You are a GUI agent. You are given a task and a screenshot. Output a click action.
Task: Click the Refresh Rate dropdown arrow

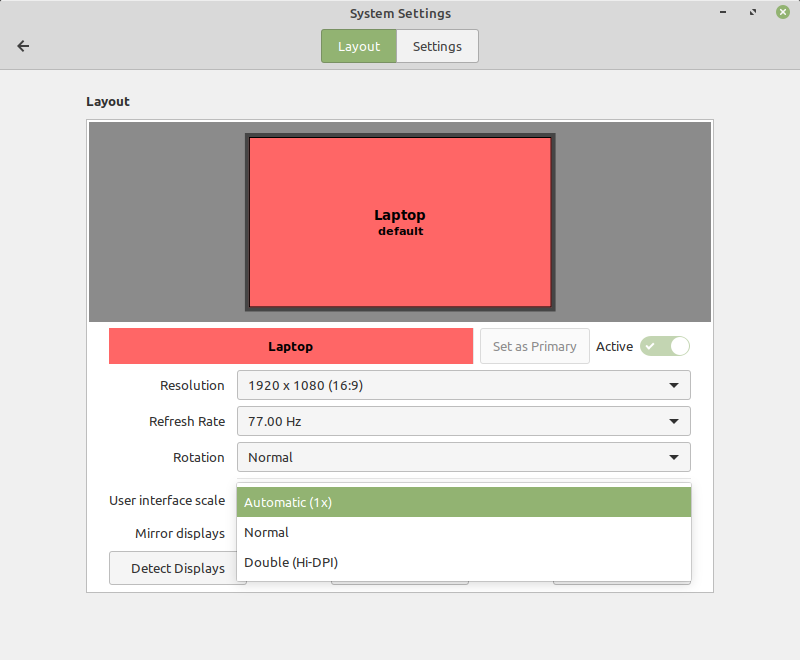tap(674, 421)
